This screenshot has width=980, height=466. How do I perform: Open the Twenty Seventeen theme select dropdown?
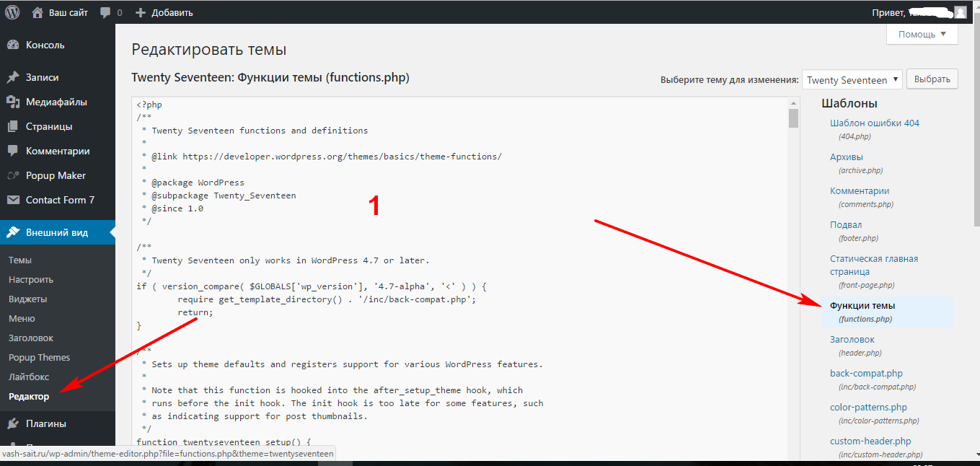coord(852,80)
